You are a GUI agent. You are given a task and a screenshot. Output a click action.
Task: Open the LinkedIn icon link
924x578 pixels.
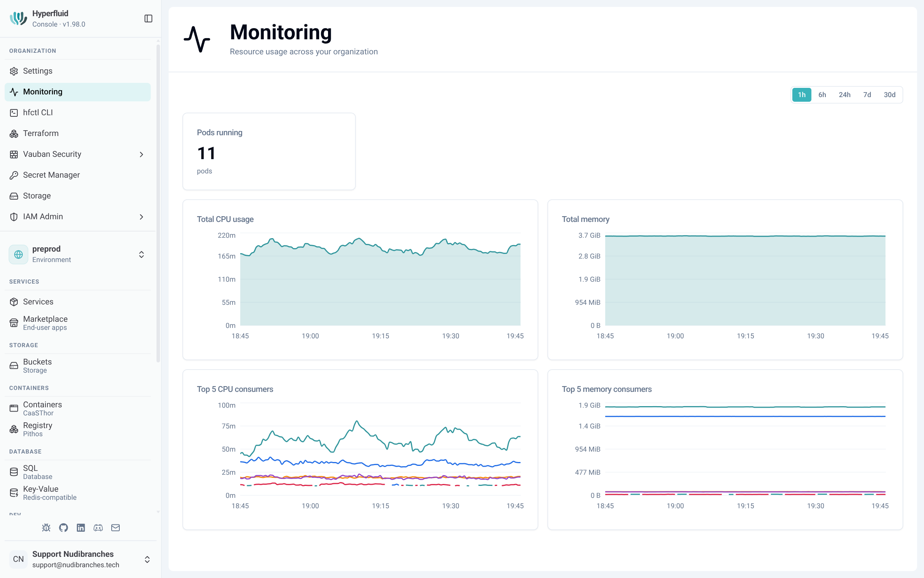tap(81, 528)
